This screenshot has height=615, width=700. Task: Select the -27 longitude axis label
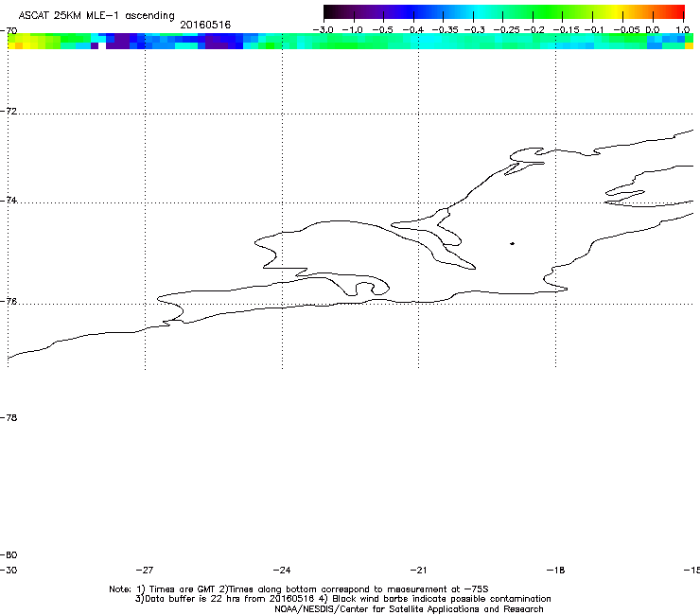tap(145, 570)
